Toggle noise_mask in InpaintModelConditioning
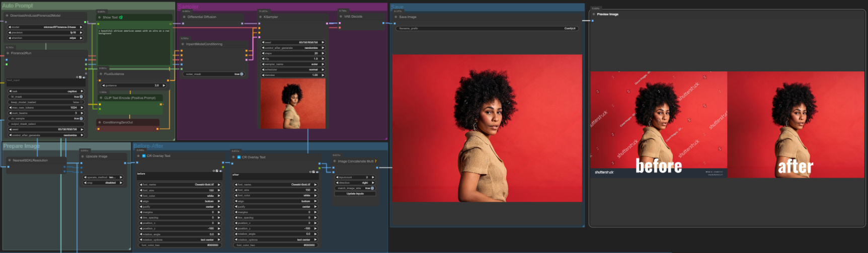The image size is (868, 253). [241, 74]
